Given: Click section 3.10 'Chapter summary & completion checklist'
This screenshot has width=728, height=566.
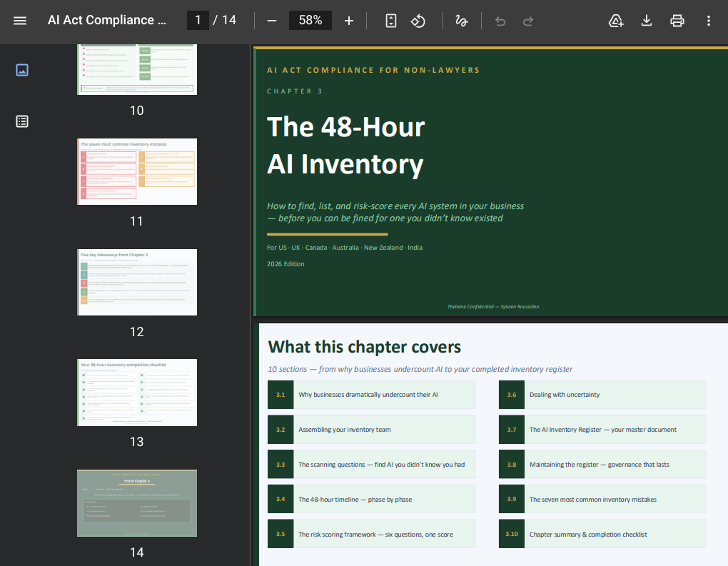Looking at the screenshot, I should 602,534.
